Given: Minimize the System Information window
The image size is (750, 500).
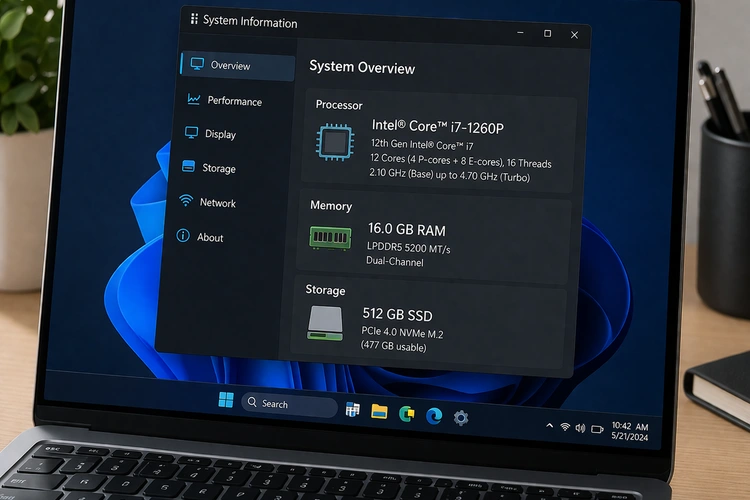Looking at the screenshot, I should point(520,33).
